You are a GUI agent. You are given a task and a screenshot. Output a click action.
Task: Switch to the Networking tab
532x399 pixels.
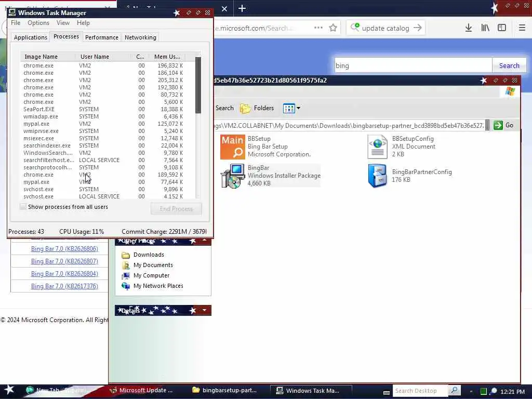[140, 37]
